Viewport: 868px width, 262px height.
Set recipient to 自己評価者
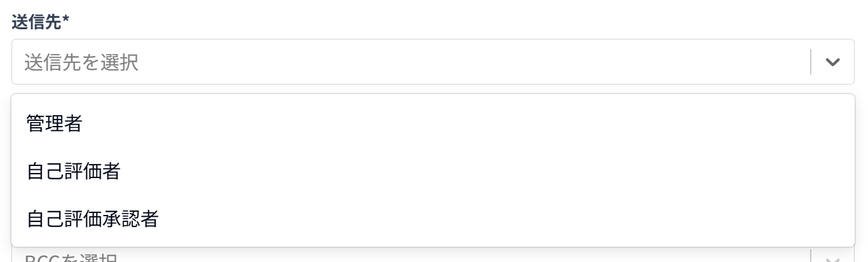[74, 171]
